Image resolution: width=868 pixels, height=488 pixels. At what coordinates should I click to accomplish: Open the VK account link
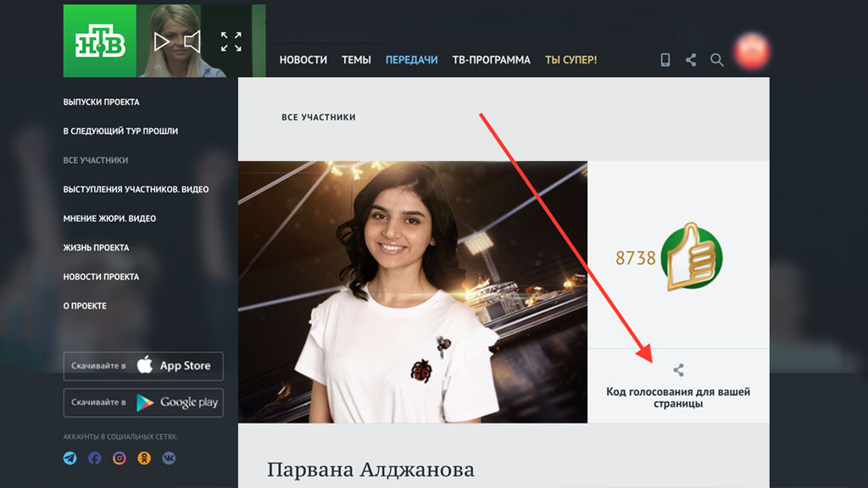[170, 458]
